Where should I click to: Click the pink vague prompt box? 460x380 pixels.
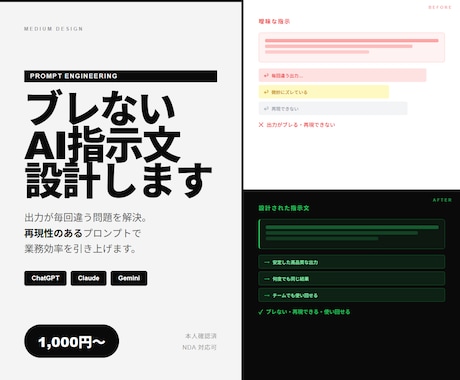tap(352, 47)
